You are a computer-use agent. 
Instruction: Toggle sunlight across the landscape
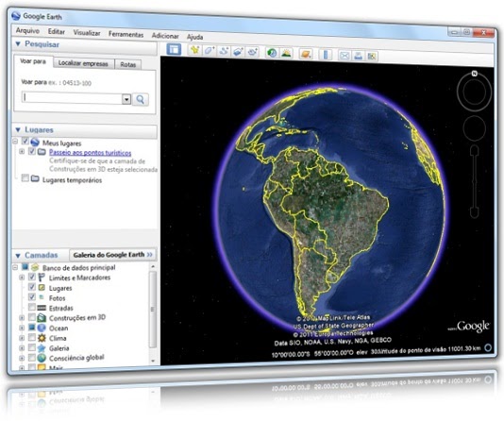(286, 53)
